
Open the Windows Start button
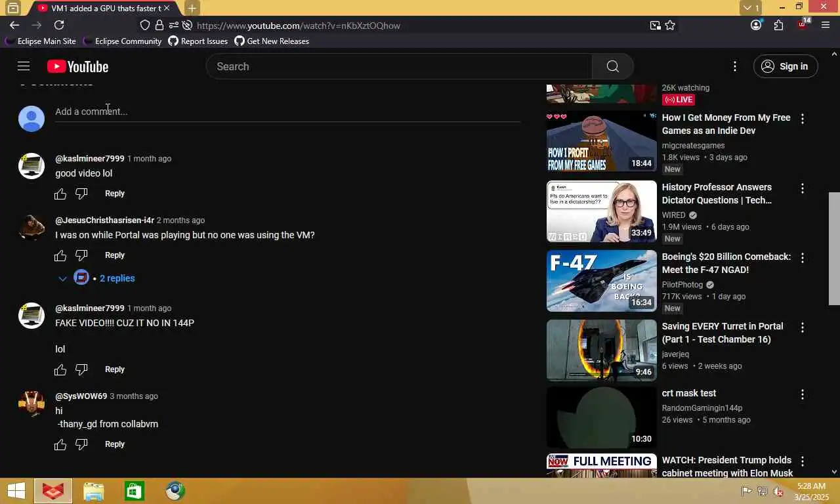click(16, 491)
